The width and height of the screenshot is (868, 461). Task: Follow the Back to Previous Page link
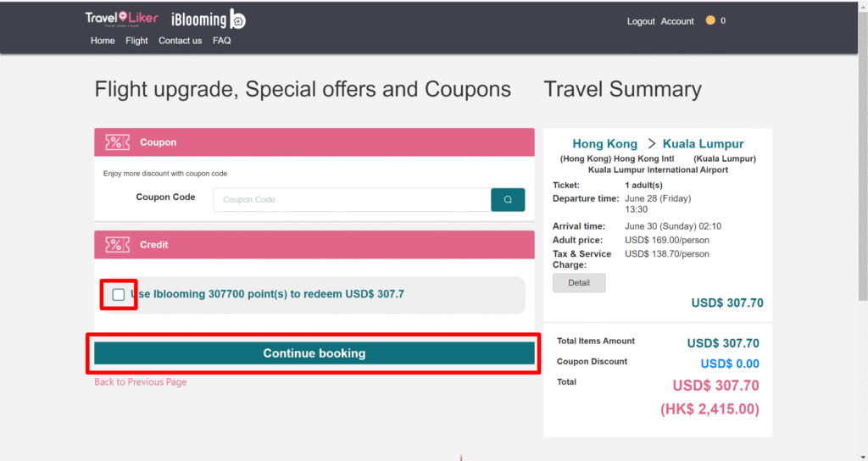141,382
